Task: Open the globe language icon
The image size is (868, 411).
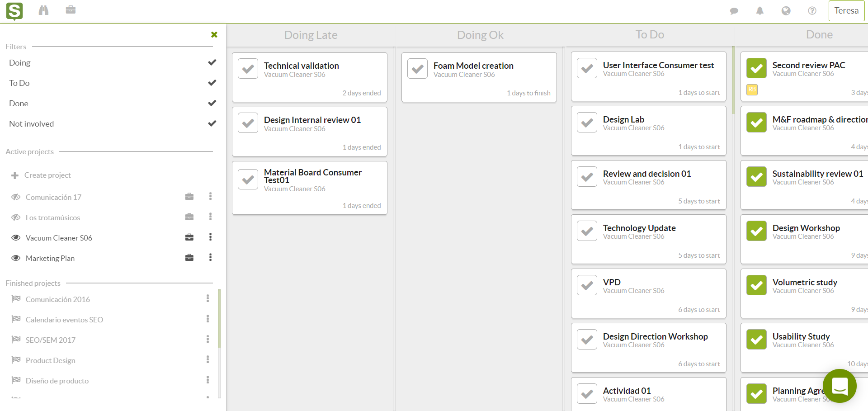Action: (x=786, y=11)
